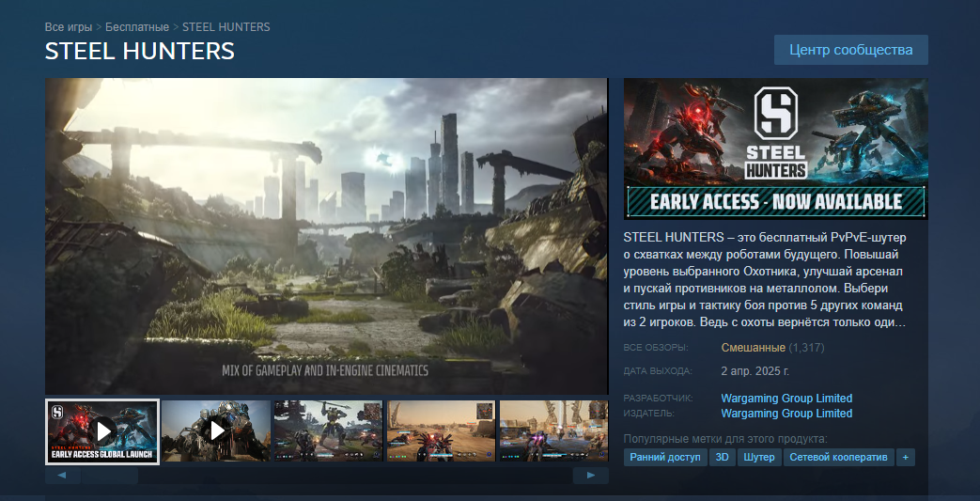Click 'Популярные метки для этого продукта:' text
This screenshot has height=501, width=980.
coord(725,438)
